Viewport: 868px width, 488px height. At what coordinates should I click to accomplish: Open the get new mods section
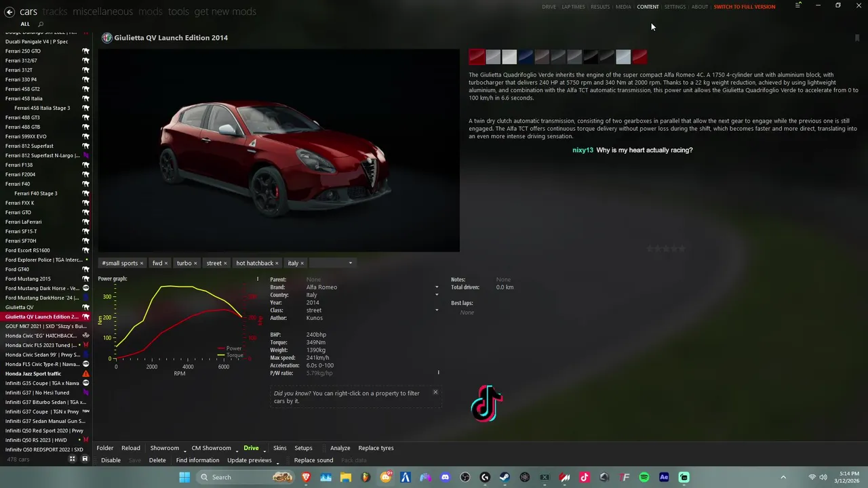coord(225,12)
